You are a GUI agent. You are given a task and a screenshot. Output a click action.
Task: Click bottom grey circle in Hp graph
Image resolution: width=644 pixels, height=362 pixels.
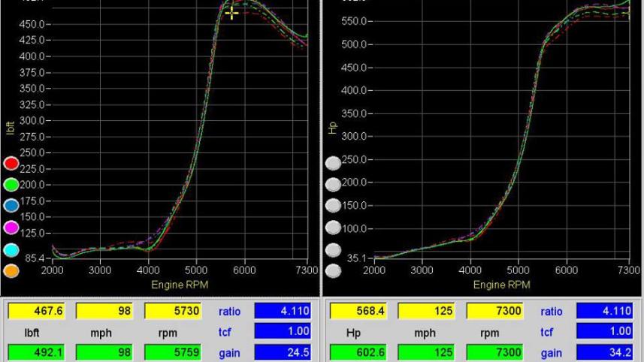(x=332, y=270)
